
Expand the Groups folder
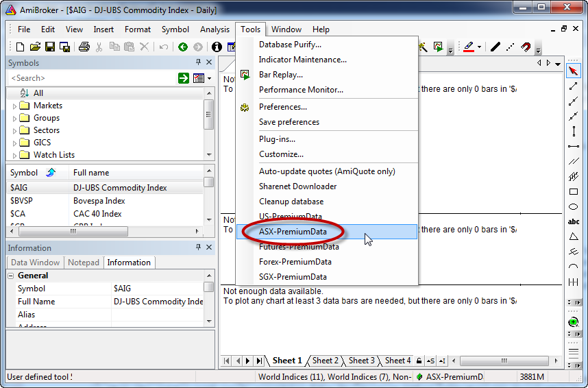click(14, 119)
